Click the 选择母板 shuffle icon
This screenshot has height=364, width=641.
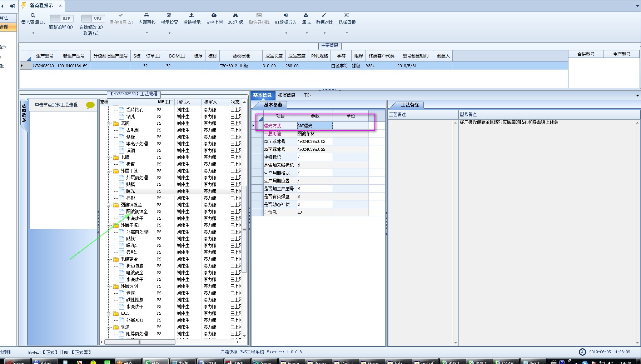(x=346, y=15)
